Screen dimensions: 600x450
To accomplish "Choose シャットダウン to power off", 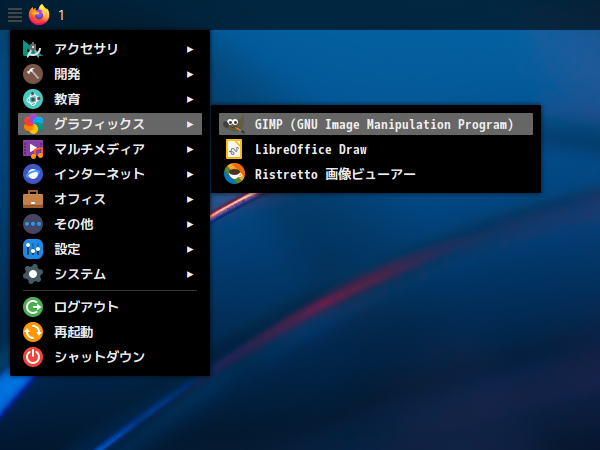I will [110, 357].
